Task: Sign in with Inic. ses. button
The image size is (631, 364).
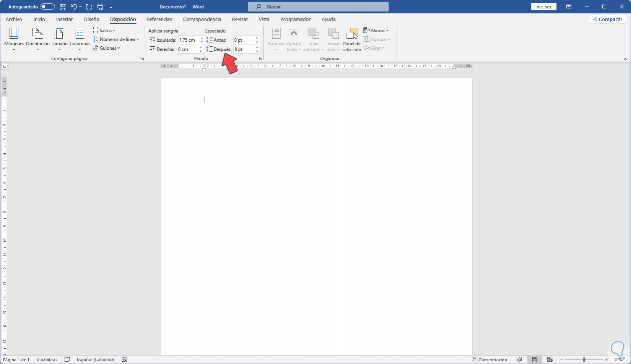Action: [543, 7]
